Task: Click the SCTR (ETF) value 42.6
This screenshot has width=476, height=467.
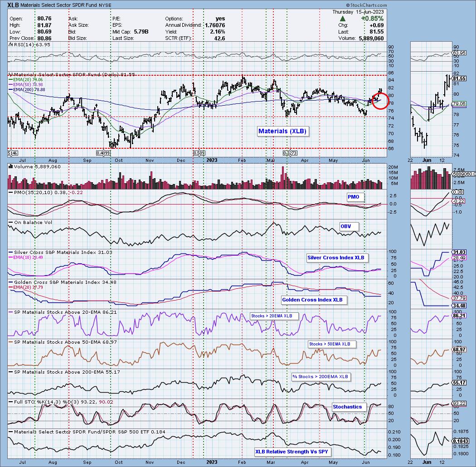Action: pos(219,38)
